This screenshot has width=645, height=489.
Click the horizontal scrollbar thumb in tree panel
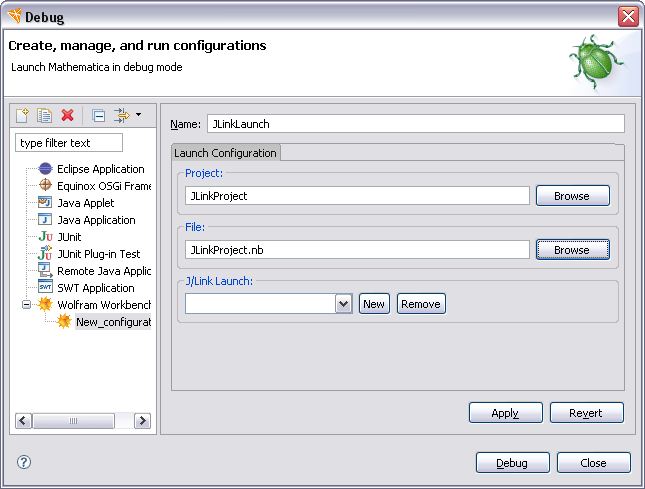(73, 421)
